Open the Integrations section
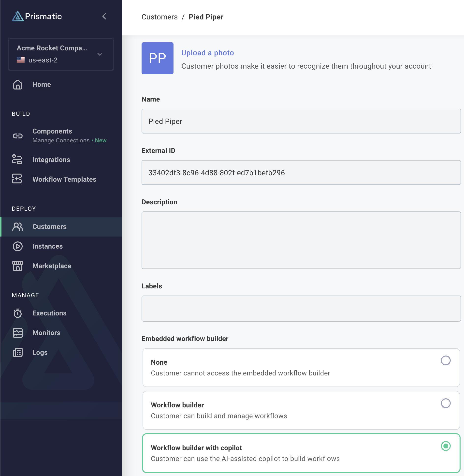This screenshot has height=476, width=464. click(x=51, y=160)
